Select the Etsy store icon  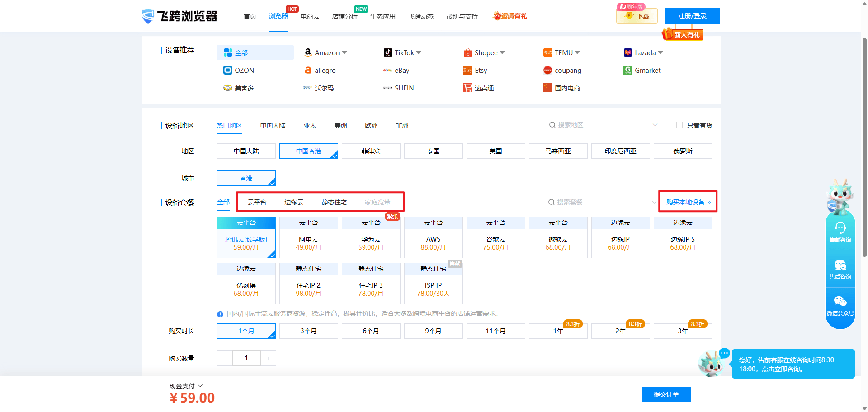point(467,71)
